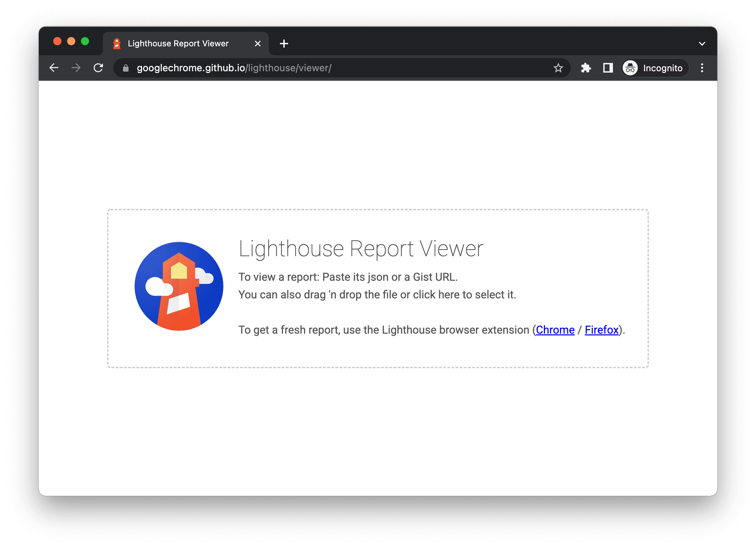This screenshot has width=756, height=547.
Task: Click the browser extensions puzzle piece icon
Action: [586, 67]
